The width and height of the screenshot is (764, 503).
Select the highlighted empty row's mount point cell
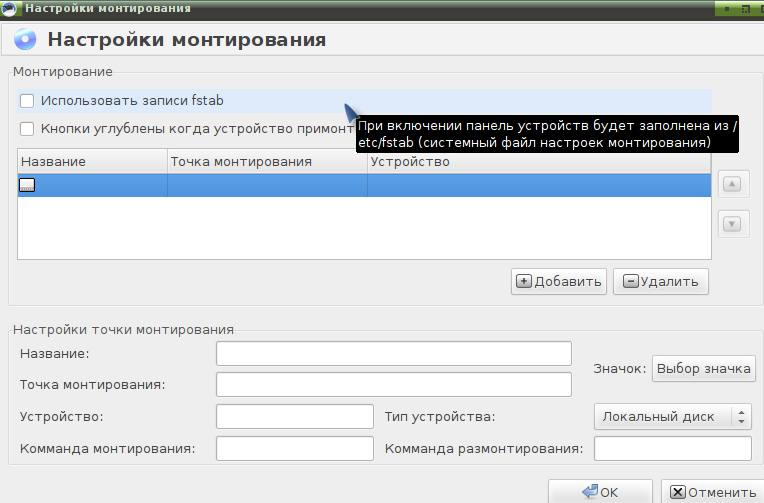[x=267, y=185]
